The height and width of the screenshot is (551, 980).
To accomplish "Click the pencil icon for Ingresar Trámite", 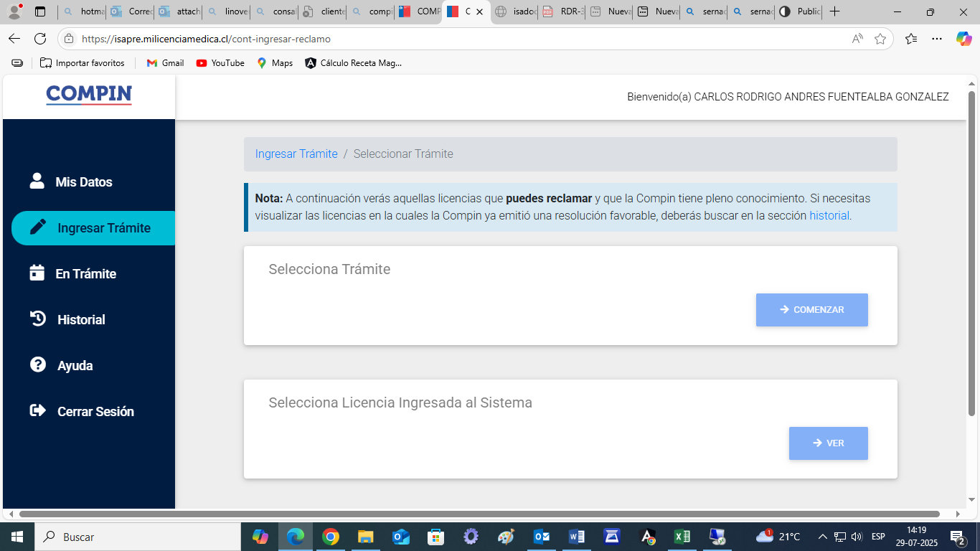I will [x=36, y=227].
